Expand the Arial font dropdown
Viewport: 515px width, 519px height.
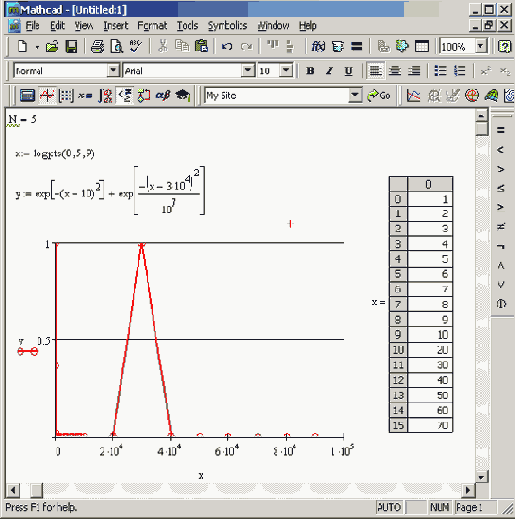pyautogui.click(x=248, y=70)
